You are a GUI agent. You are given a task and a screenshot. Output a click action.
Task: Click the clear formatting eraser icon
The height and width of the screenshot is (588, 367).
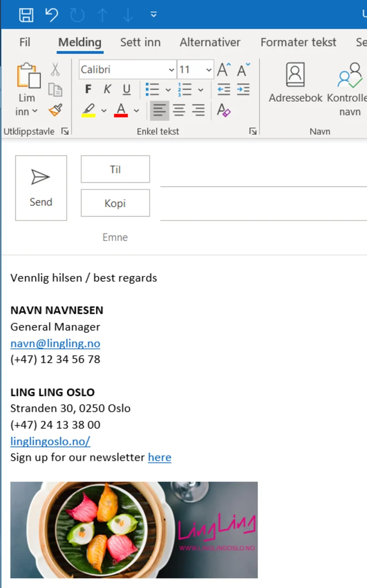(x=224, y=111)
